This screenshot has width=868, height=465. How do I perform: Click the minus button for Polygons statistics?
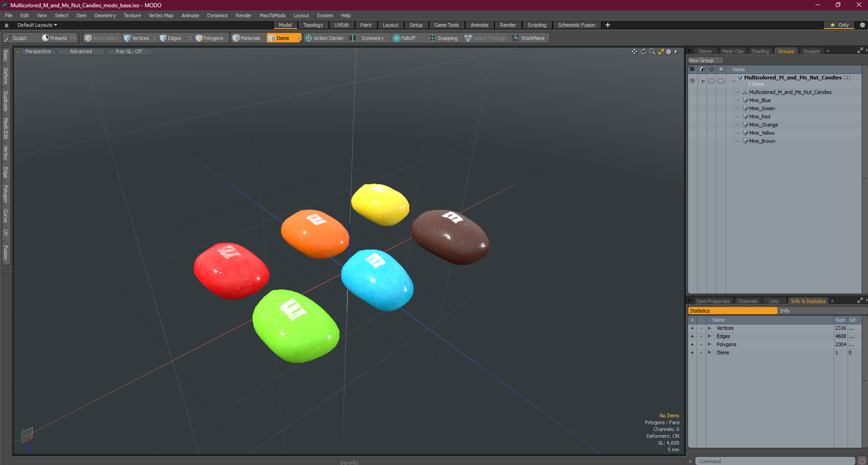click(701, 344)
